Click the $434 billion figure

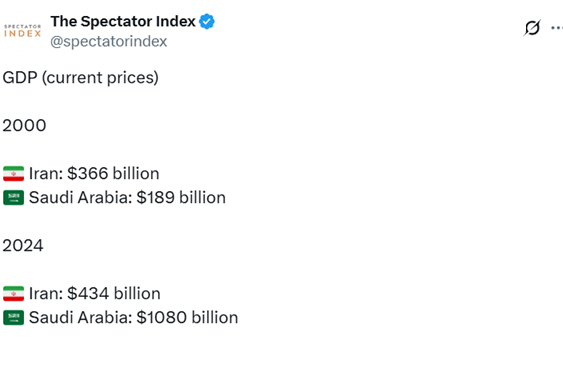(x=114, y=293)
